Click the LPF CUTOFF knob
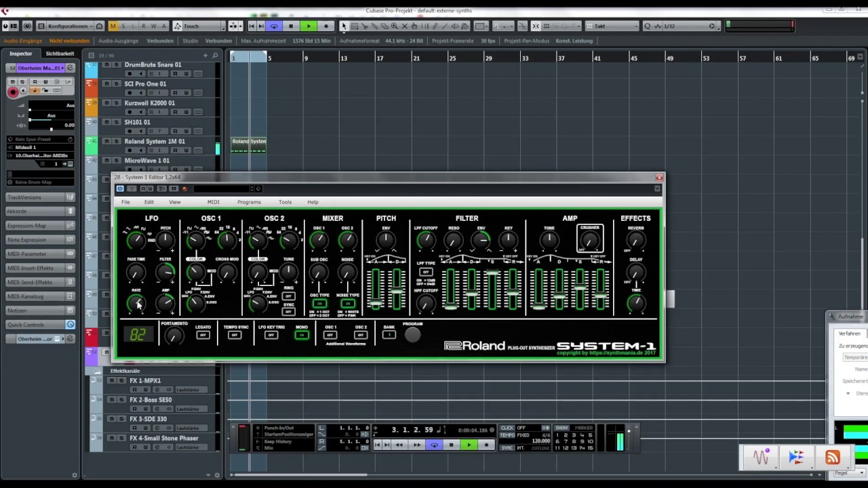This screenshot has width=868, height=488. tap(426, 240)
